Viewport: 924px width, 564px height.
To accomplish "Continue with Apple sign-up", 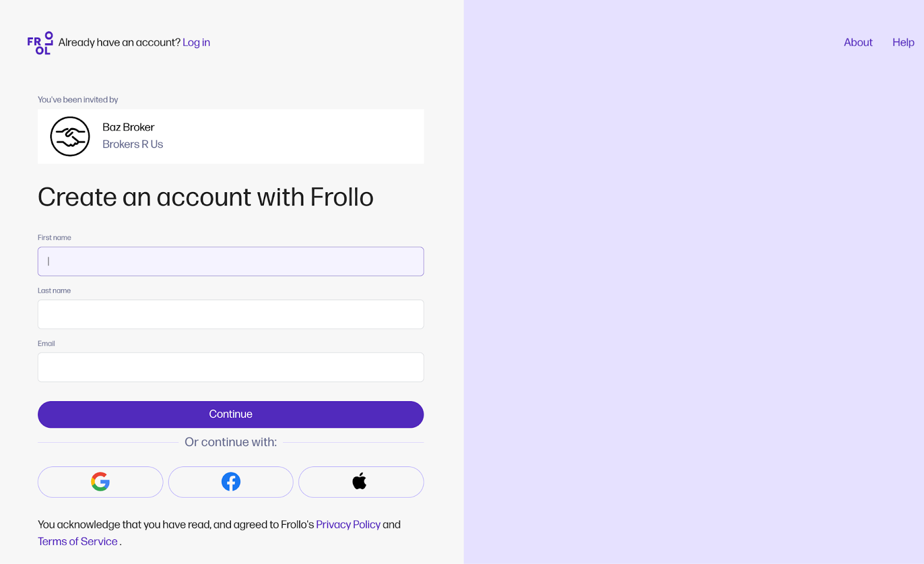I will point(361,482).
